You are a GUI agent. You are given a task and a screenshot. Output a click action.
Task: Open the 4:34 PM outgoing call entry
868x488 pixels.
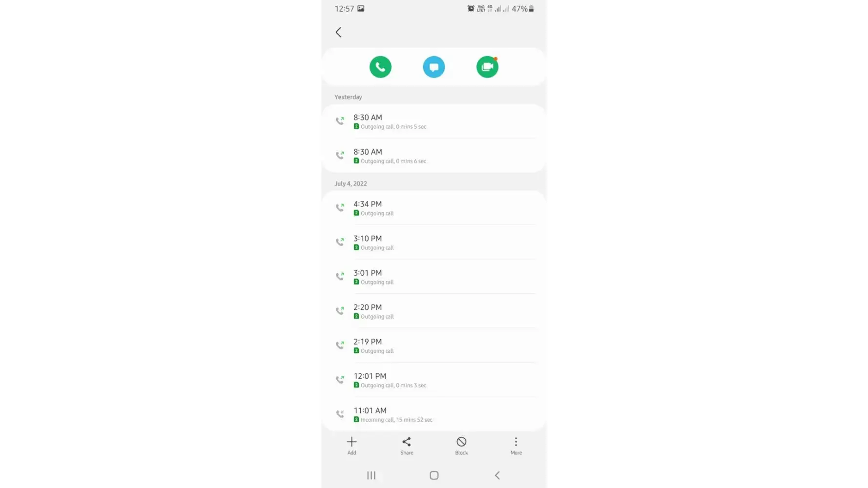[x=434, y=208]
